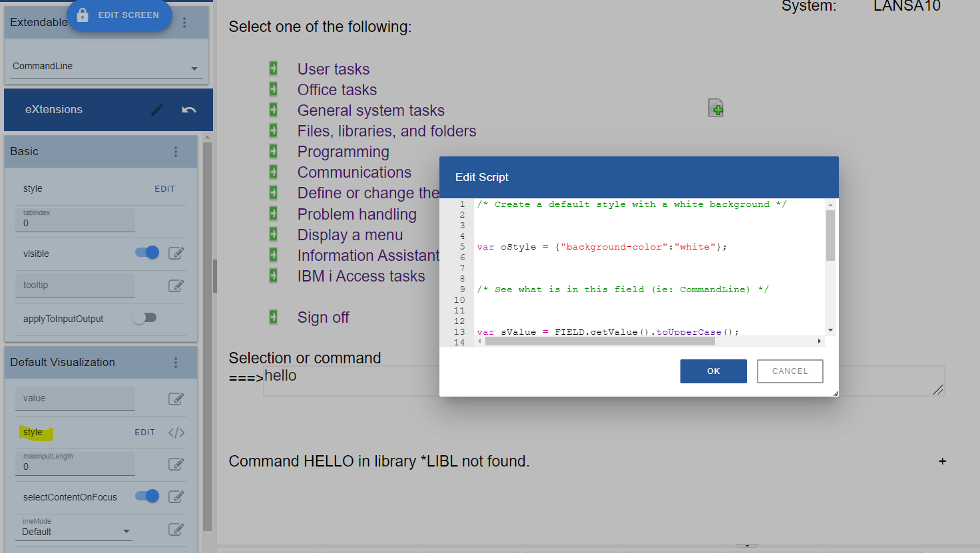Expand the imeMode Default dropdown
Screen dimensions: 980x553
click(126, 532)
